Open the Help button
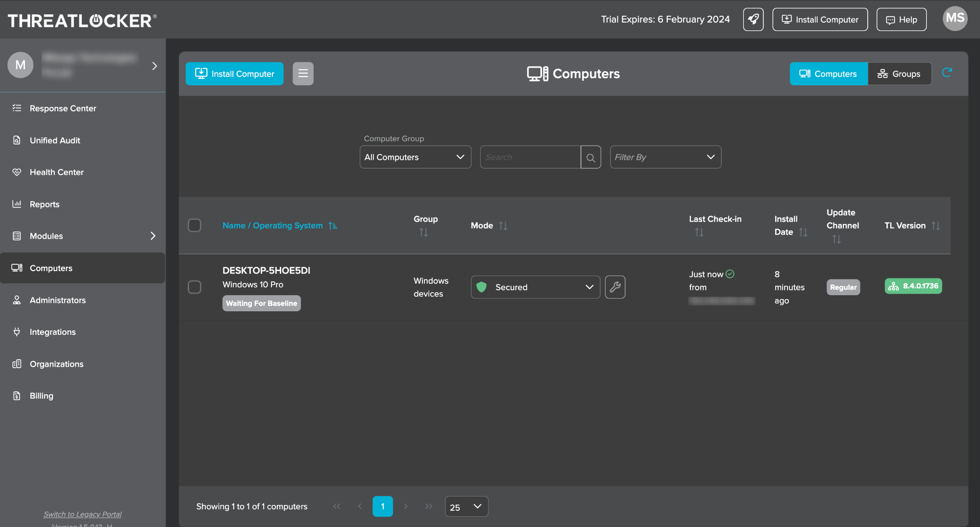980x527 pixels. (902, 20)
